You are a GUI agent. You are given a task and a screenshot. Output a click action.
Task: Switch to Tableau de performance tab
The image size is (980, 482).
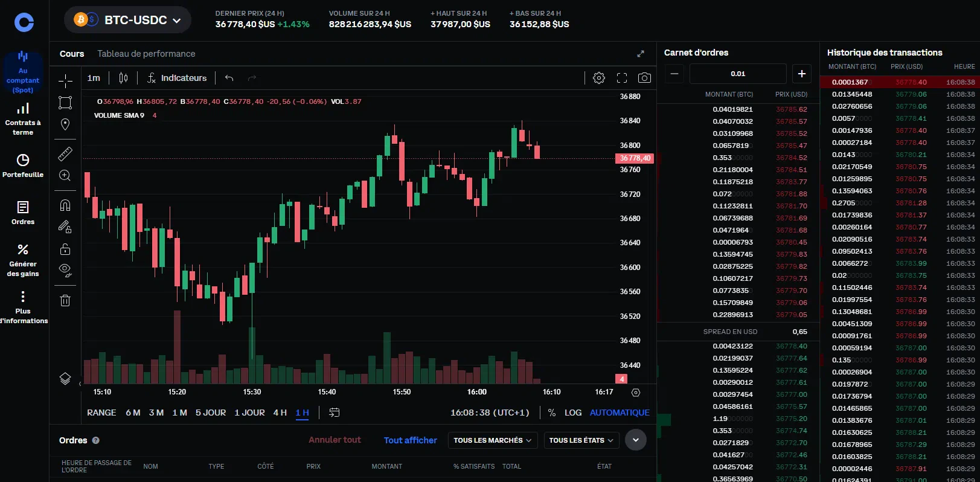click(146, 54)
